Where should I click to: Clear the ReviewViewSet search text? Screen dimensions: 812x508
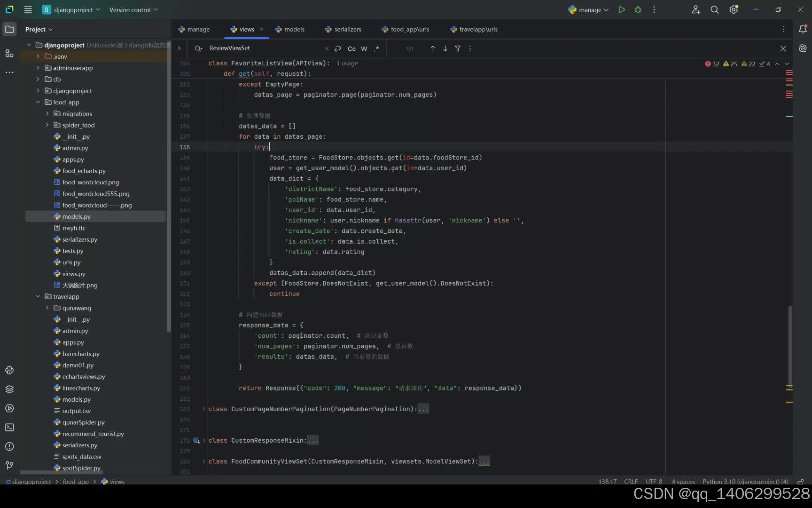(x=327, y=48)
